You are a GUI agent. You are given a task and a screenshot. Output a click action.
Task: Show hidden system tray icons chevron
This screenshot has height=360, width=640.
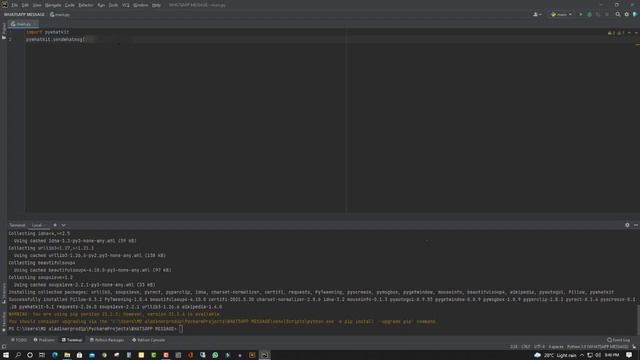582,355
